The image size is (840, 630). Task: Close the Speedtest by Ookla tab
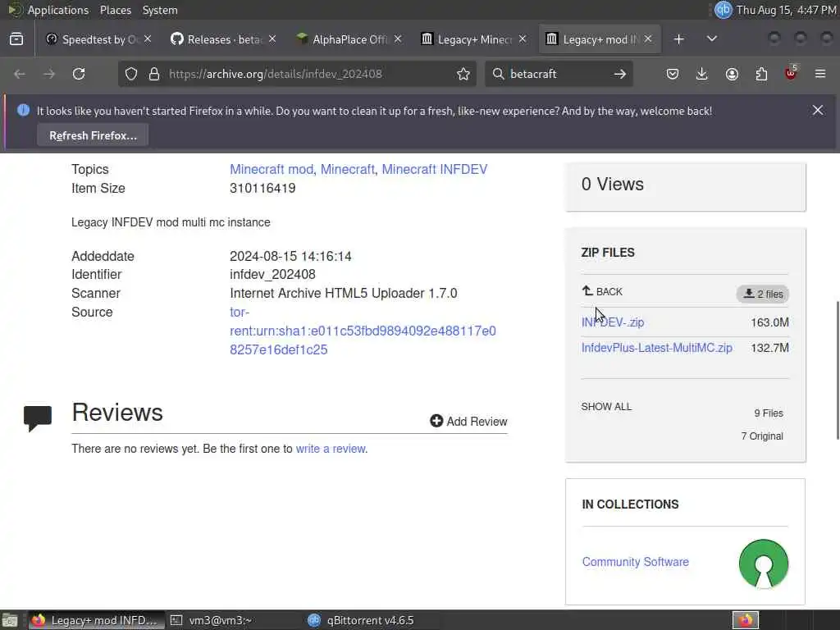coord(148,39)
